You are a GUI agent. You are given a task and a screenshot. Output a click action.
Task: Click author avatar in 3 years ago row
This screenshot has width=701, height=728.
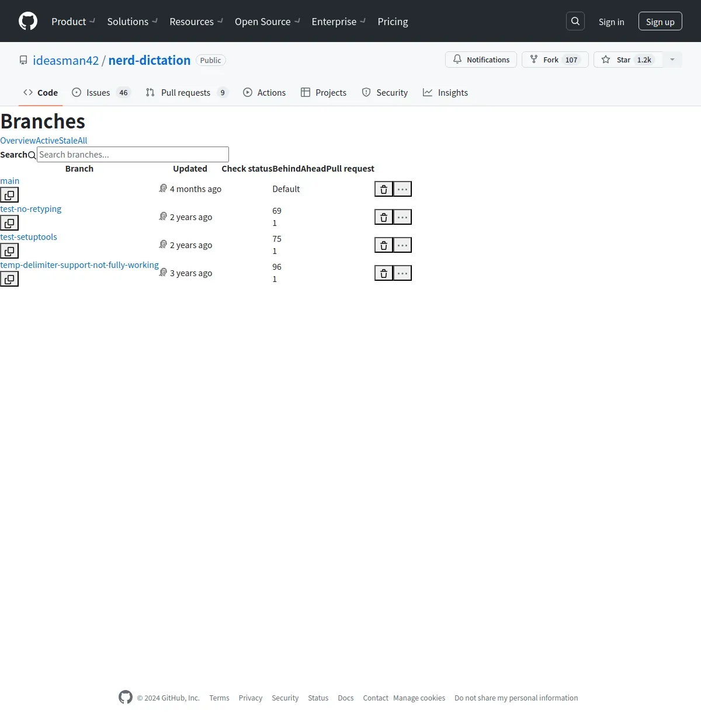[163, 272]
